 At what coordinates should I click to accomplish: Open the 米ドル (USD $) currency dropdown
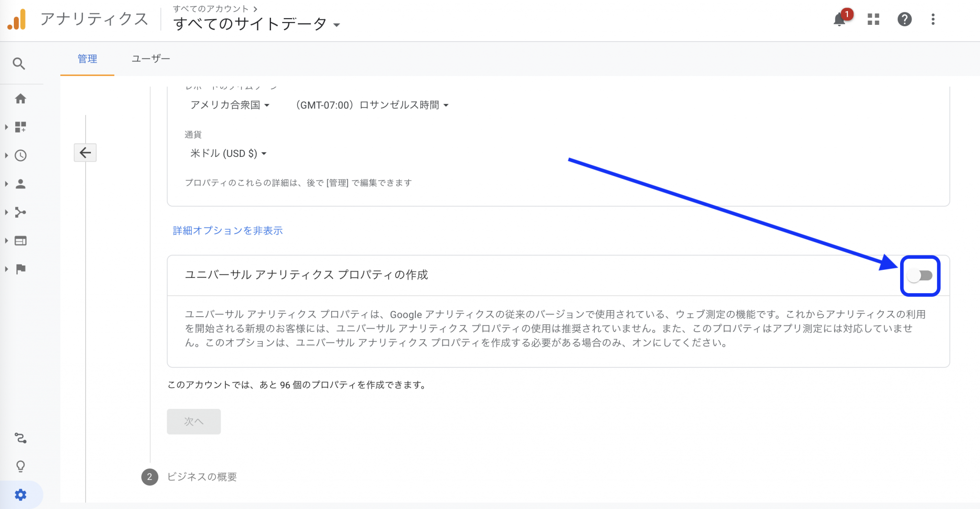[x=228, y=154]
